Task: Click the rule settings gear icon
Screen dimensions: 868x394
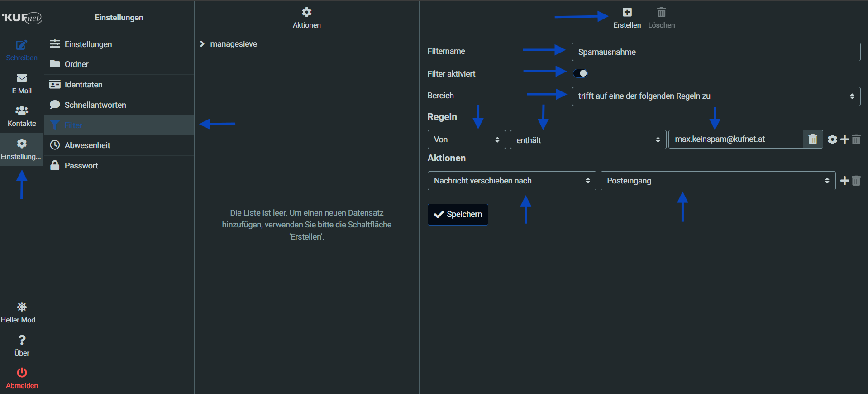Action: click(832, 139)
